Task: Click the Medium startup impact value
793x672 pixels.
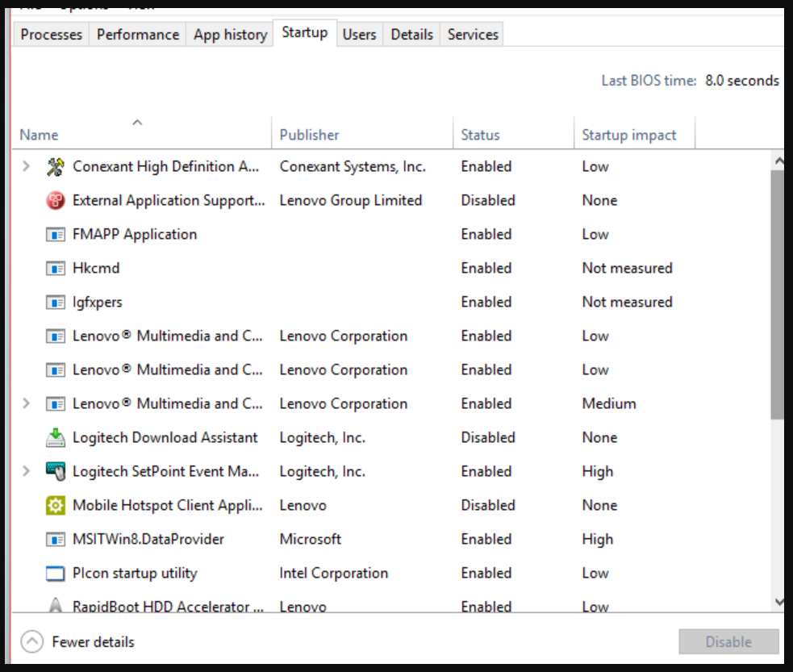Action: click(609, 403)
